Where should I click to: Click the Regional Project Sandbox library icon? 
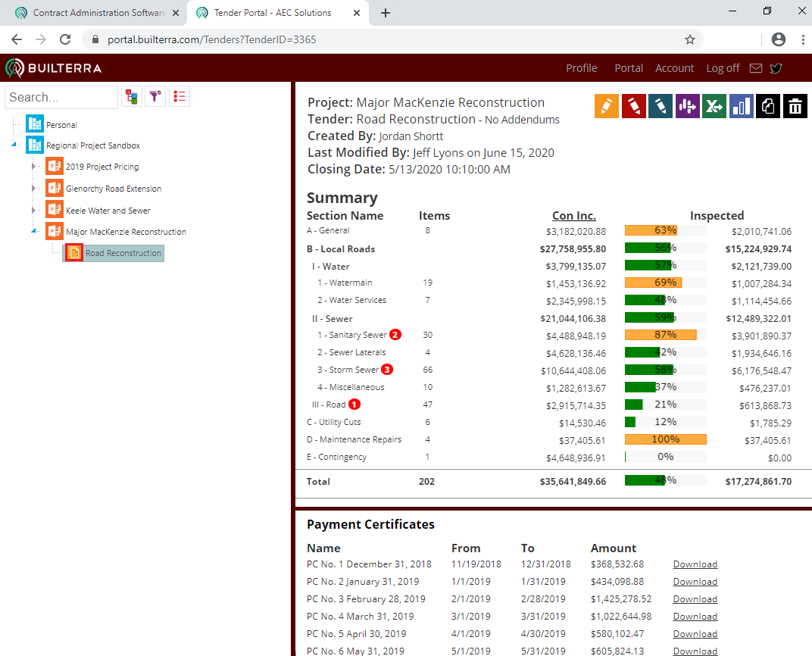point(35,145)
